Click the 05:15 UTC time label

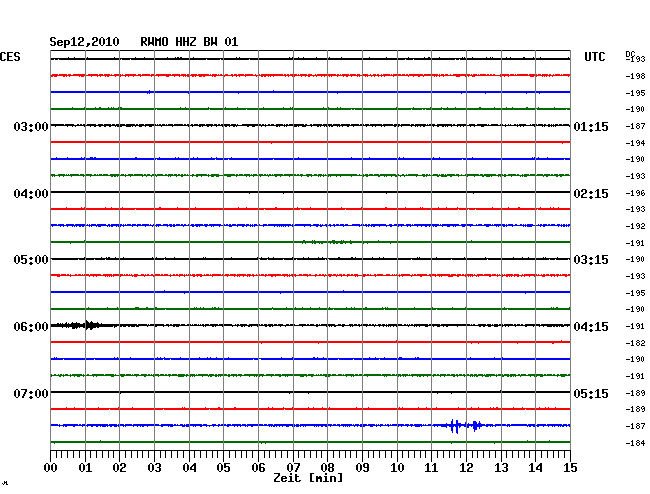pyautogui.click(x=591, y=393)
